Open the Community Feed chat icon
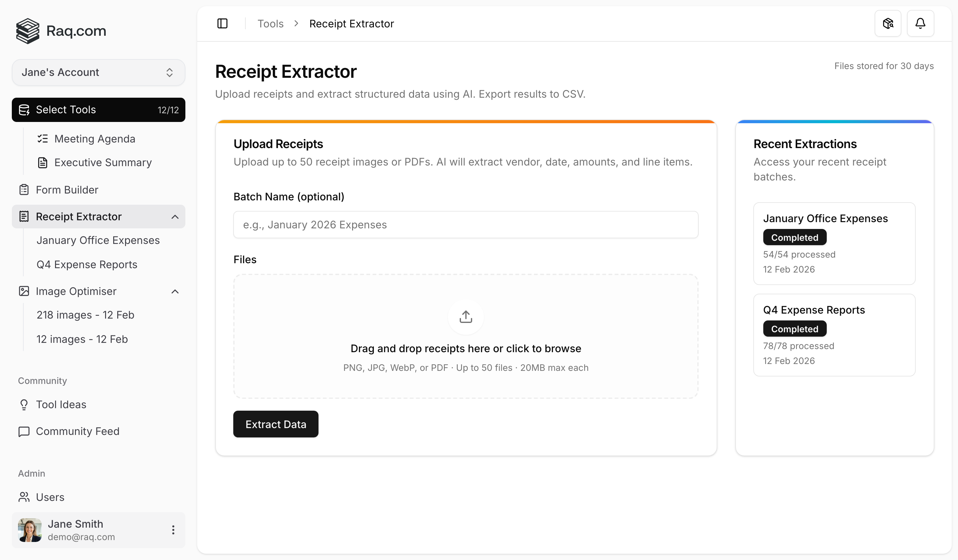Screen dimensions: 958x560 (24, 432)
